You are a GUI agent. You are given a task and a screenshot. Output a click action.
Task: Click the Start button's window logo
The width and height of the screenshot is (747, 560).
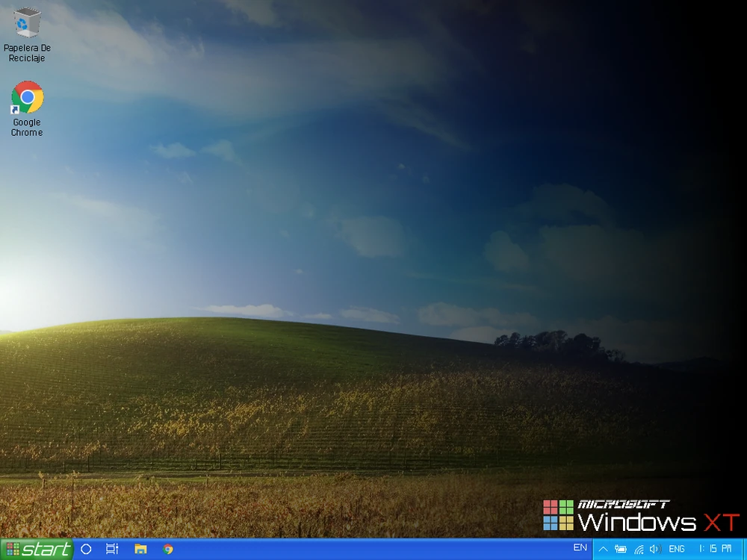12,549
